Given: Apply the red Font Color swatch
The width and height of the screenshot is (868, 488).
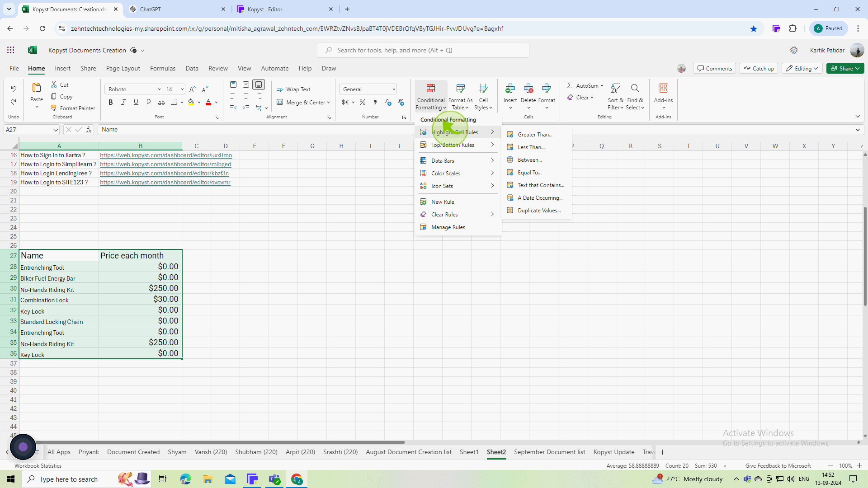Looking at the screenshot, I should (x=208, y=102).
